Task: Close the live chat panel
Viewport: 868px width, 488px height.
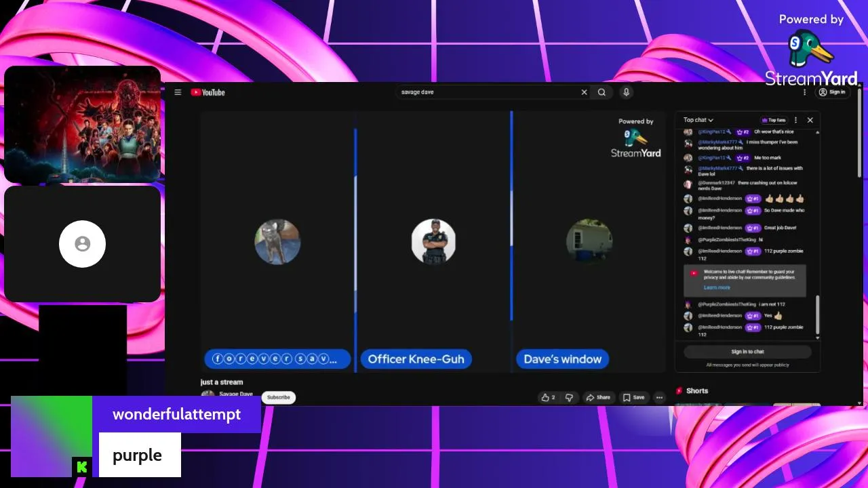Action: [x=810, y=120]
